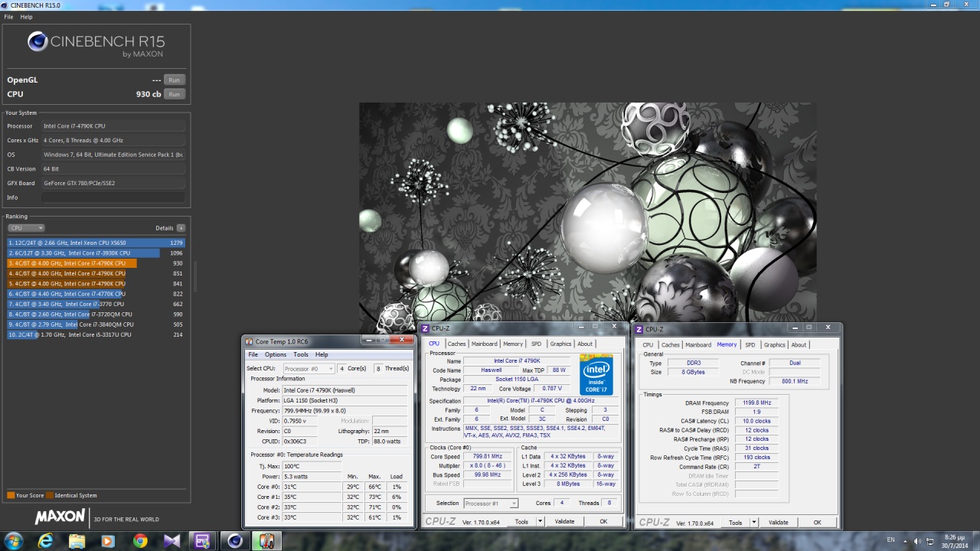Open SPD tab in CPU-Z Memory window
This screenshot has width=980, height=551.
(x=750, y=345)
